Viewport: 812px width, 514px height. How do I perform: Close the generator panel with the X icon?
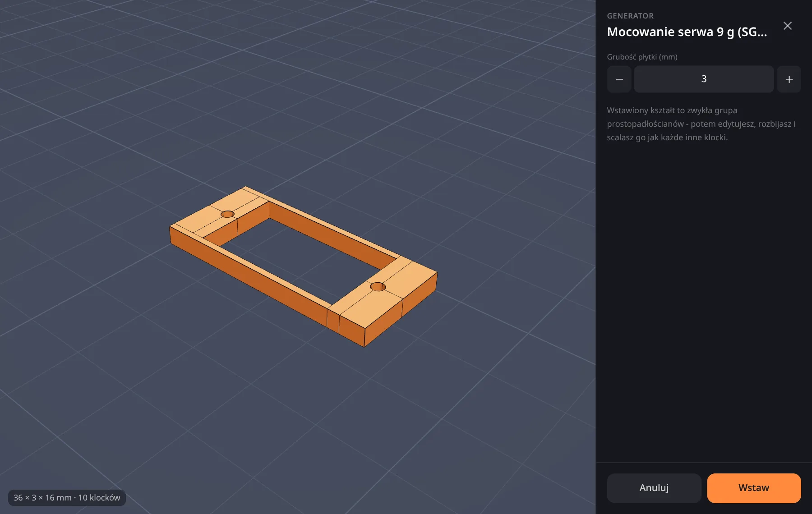coord(787,26)
